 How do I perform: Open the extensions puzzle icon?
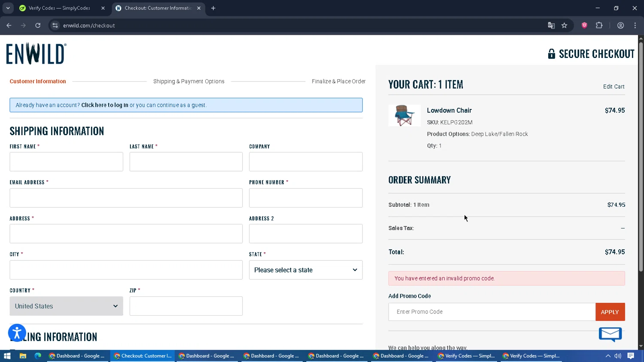pyautogui.click(x=599, y=25)
